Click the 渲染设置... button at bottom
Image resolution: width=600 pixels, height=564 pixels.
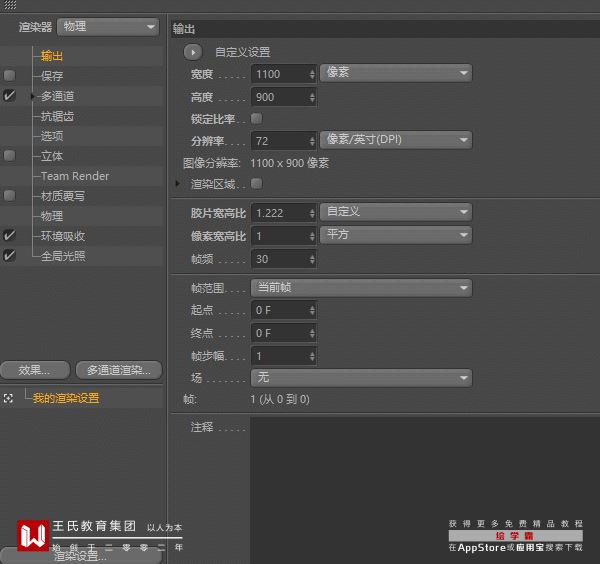(x=80, y=556)
